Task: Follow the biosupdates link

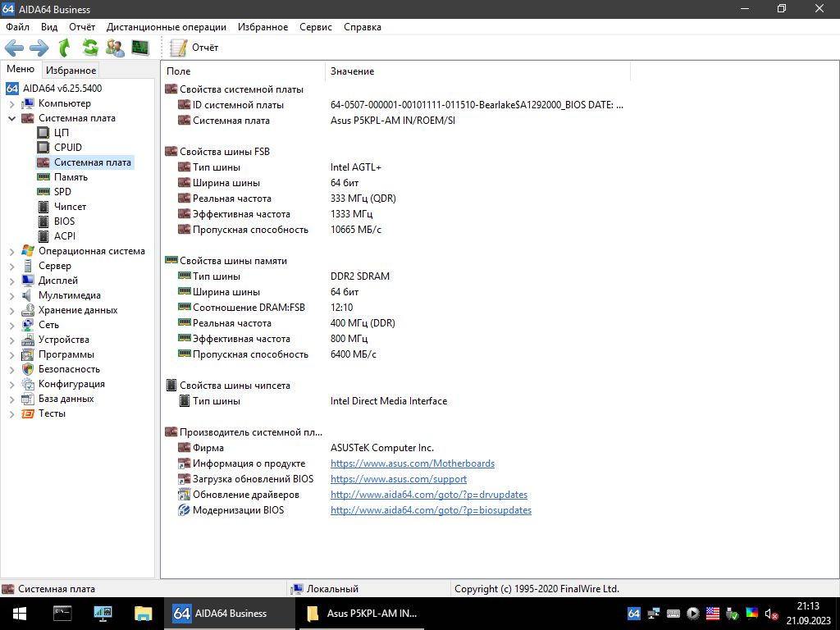Action: coord(431,510)
